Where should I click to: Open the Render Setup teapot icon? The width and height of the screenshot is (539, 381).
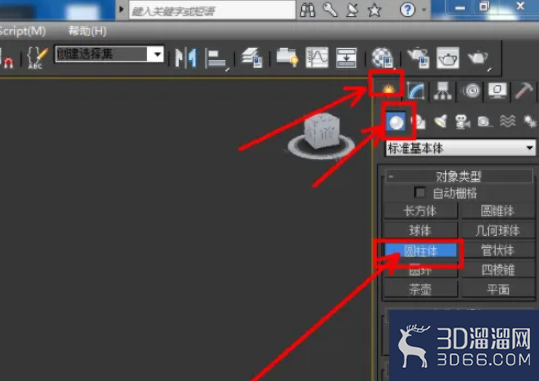(418, 57)
